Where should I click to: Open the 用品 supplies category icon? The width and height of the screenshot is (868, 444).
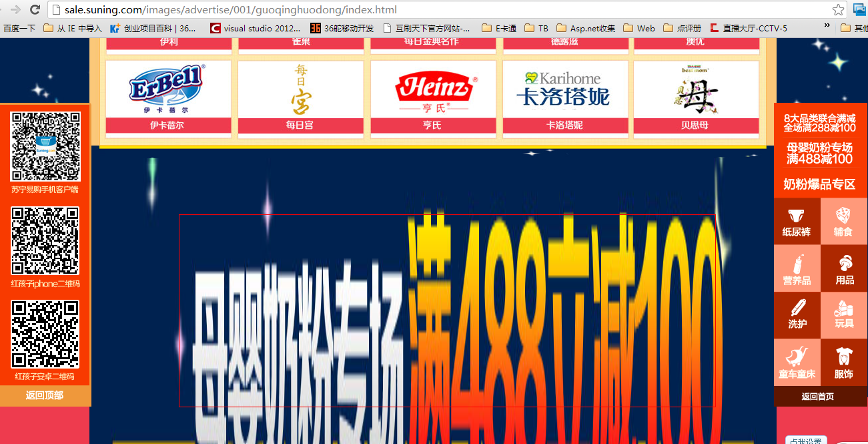coord(843,268)
